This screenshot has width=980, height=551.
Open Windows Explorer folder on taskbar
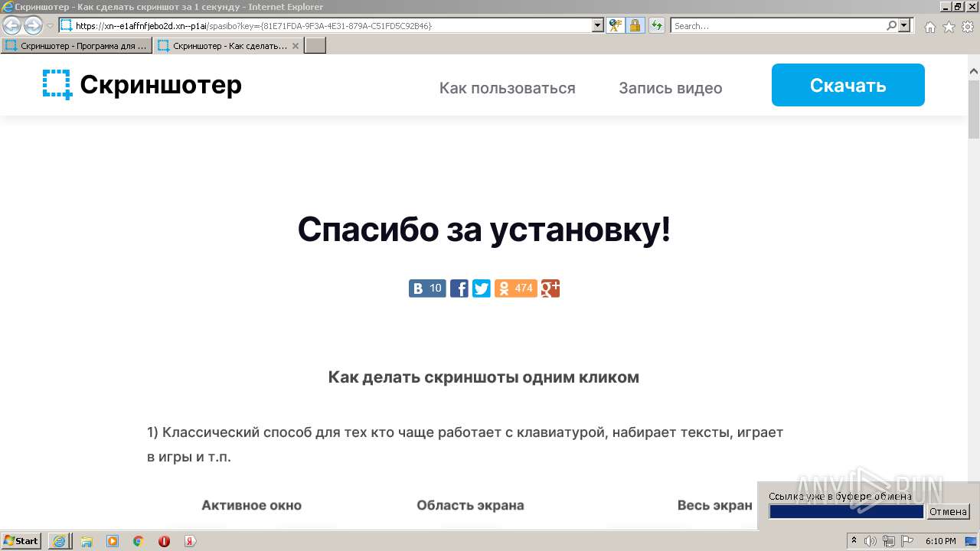tap(87, 541)
